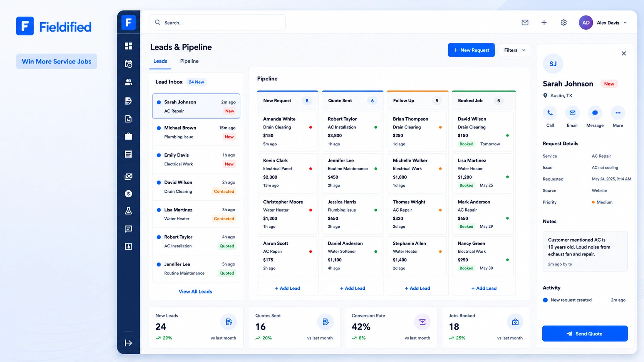This screenshot has height=362, width=644.
Task: Open the Michelle Walker Electrical Work card
Action: tap(418, 173)
